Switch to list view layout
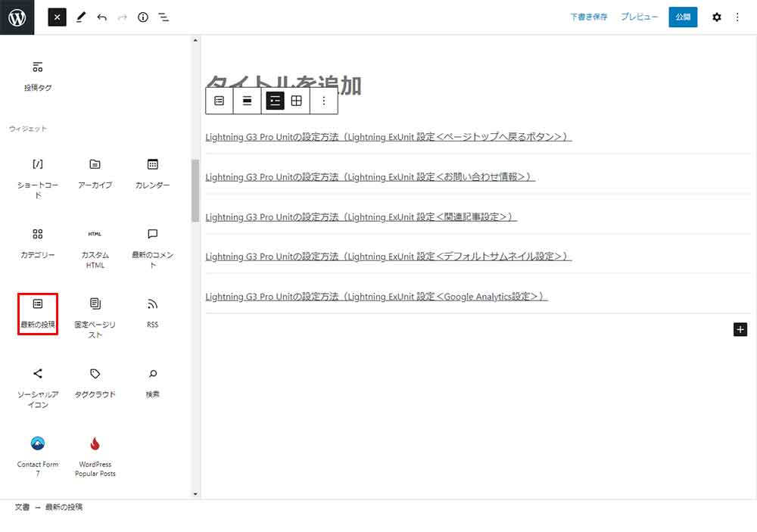Viewport: 757px width, 532px height. [x=275, y=101]
